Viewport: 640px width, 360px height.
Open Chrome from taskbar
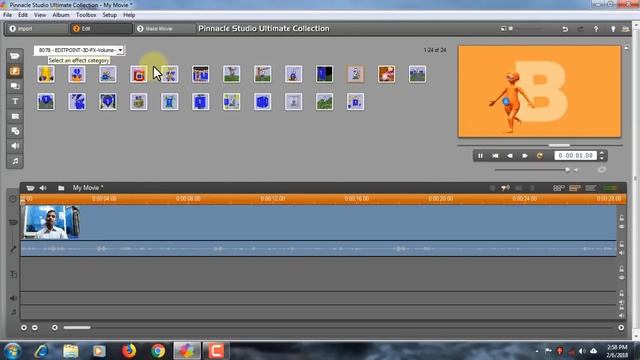coord(158,351)
